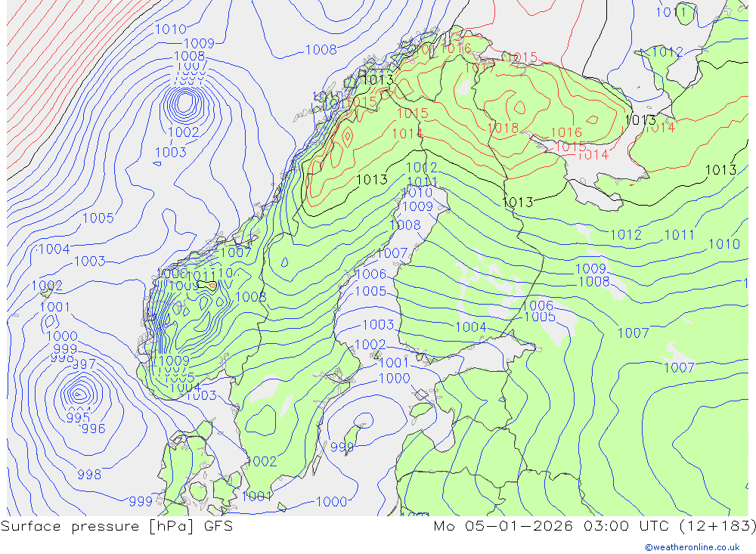The width and height of the screenshot is (756, 554).
Task: Open the weatheronline.co.uk copyright link
Action: pyautogui.click(x=692, y=547)
